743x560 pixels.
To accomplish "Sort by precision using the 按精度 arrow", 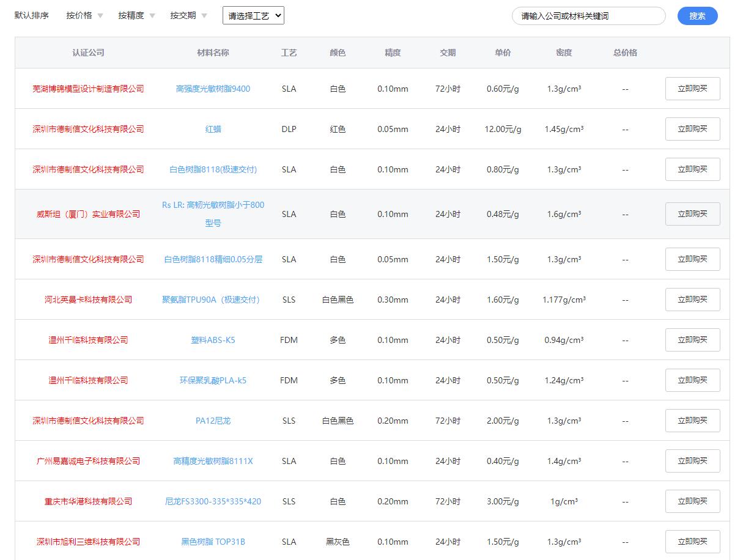I will [x=152, y=16].
